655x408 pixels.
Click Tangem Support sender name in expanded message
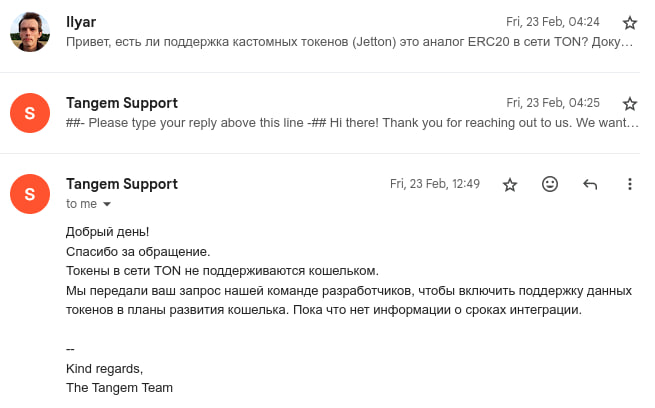(x=121, y=184)
